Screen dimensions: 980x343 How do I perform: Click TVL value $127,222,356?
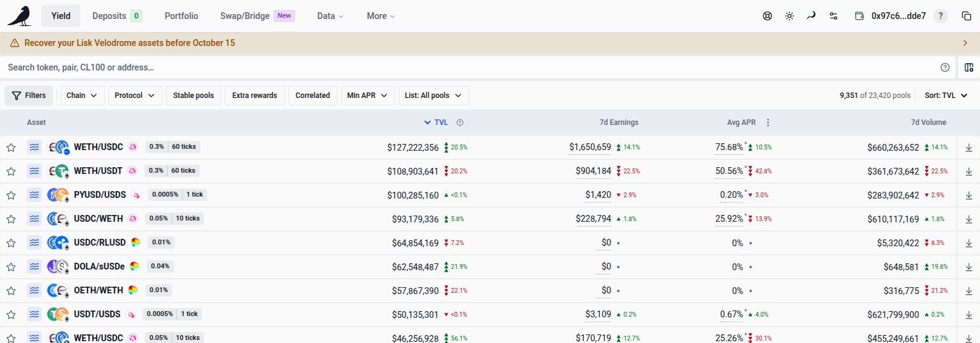413,148
